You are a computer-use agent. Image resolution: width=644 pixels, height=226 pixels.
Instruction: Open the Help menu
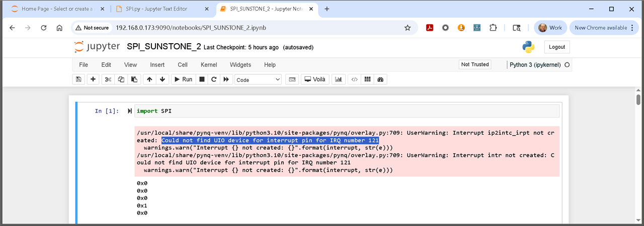pyautogui.click(x=270, y=65)
